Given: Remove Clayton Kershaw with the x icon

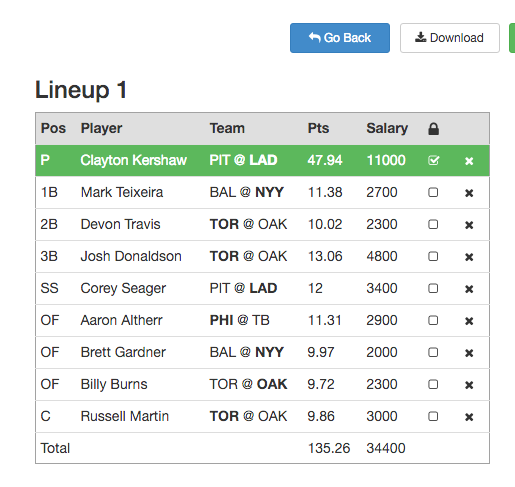Looking at the screenshot, I should (x=469, y=161).
